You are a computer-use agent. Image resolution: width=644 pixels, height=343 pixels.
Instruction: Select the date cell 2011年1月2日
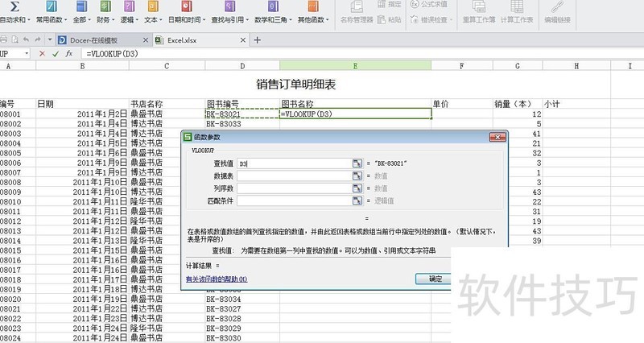pyautogui.click(x=83, y=114)
